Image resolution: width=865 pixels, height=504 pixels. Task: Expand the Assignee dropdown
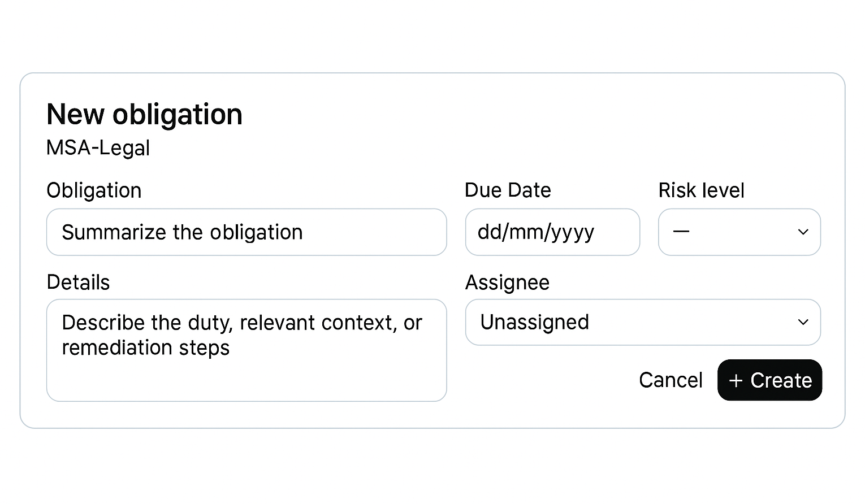[642, 322]
